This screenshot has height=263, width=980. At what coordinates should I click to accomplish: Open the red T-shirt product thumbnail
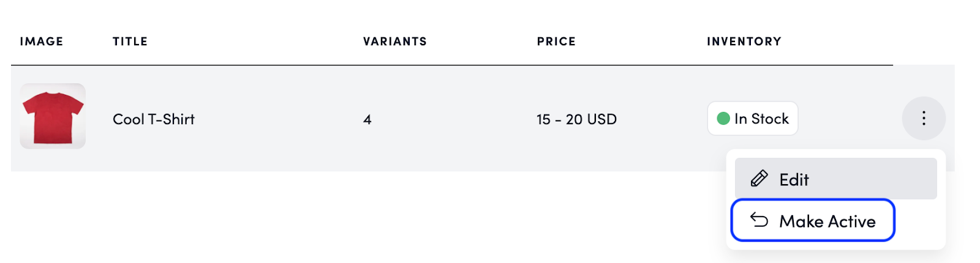coord(53,116)
